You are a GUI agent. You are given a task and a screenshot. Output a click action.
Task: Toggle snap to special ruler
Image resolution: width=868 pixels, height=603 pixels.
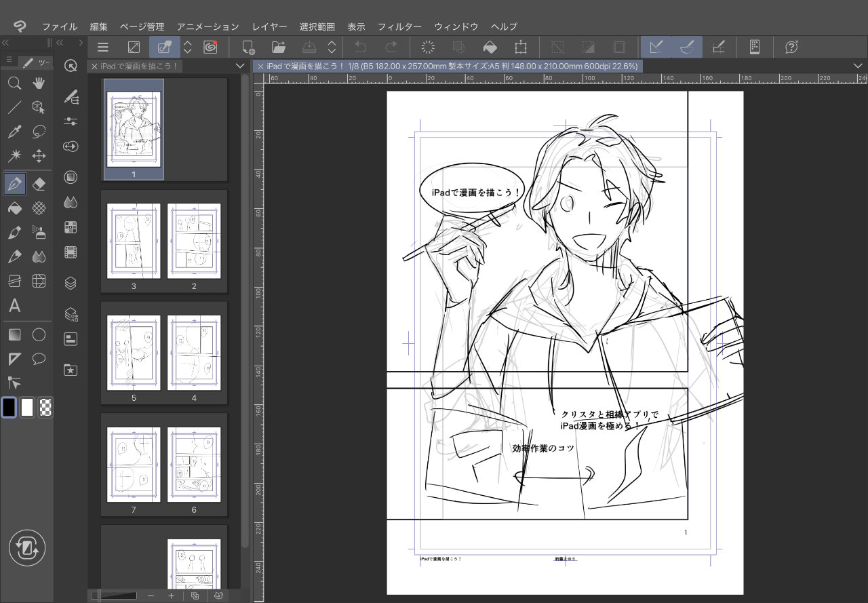tap(686, 47)
